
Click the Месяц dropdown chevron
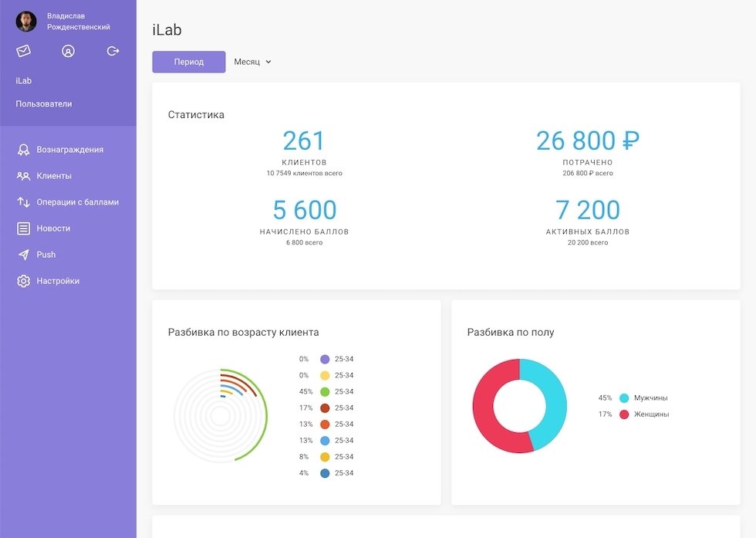[x=268, y=62]
